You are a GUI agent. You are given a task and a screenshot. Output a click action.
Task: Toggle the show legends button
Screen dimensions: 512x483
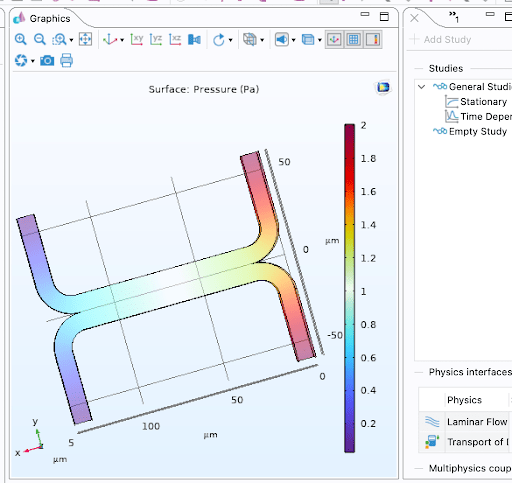coord(373,40)
